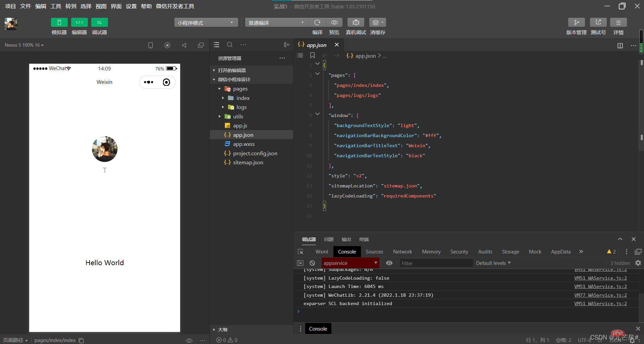Click the element inspector select icon
The height and width of the screenshot is (344, 644).
(x=301, y=252)
